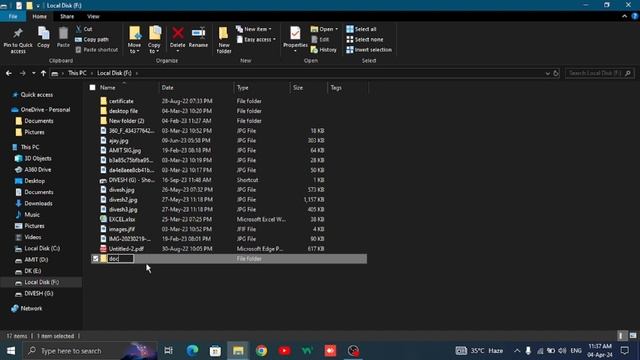
Task: Click the red Delete icon
Action: point(178,33)
